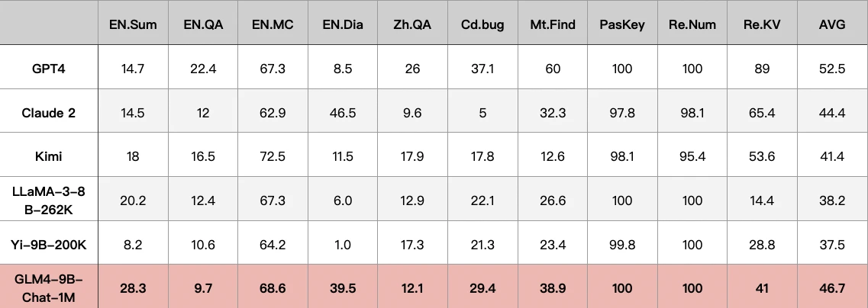Select LLaMA's Re.KV value 14.4
Viewport: 868px width, 308px height.
[x=762, y=200]
